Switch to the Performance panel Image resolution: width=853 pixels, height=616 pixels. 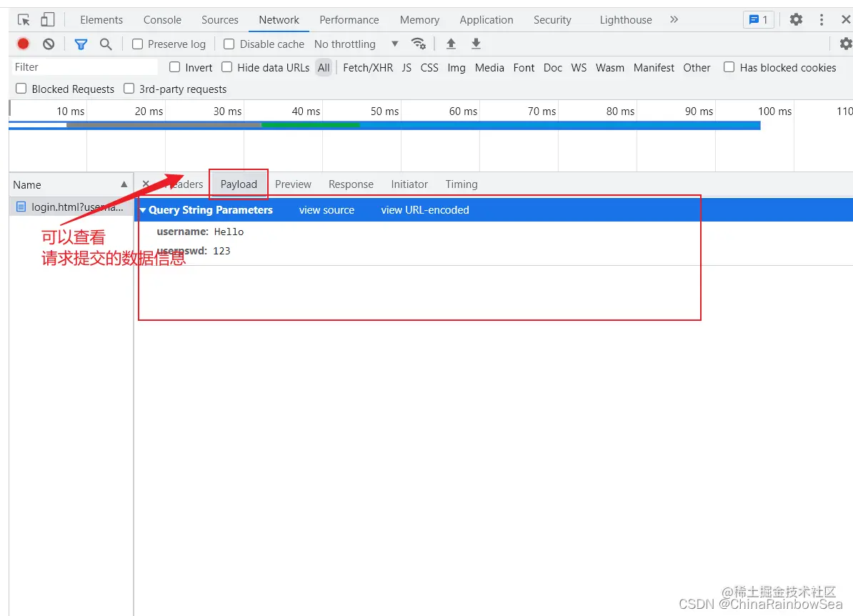(349, 20)
